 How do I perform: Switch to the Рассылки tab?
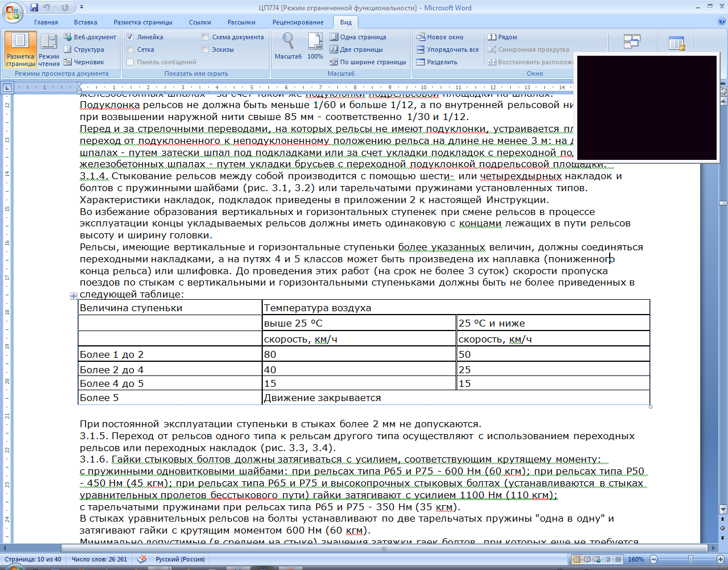[241, 22]
